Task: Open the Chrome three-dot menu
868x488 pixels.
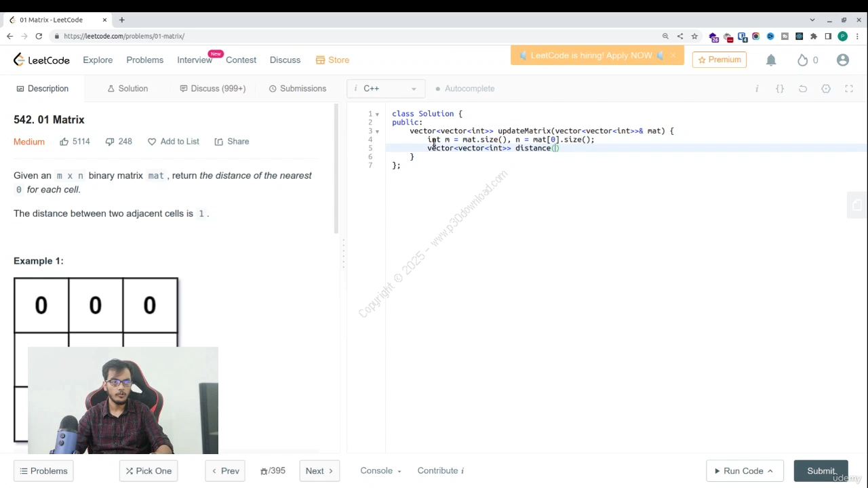Action: [857, 36]
